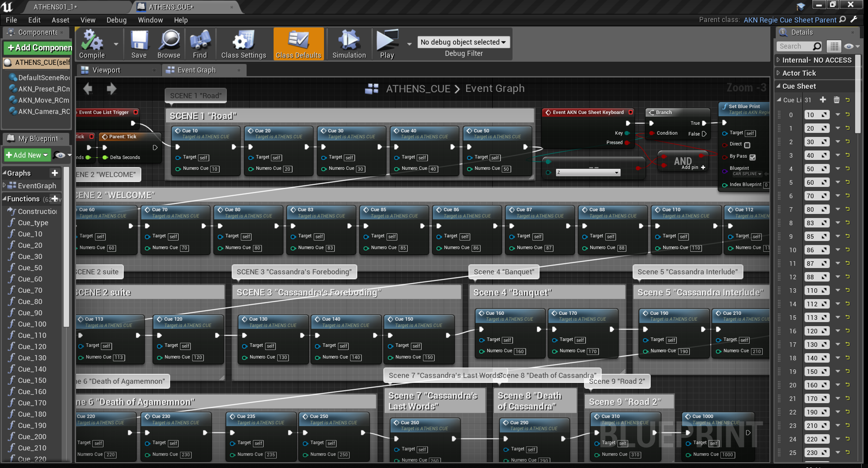
Task: Click the search magnifier in Details search
Action: (x=817, y=46)
